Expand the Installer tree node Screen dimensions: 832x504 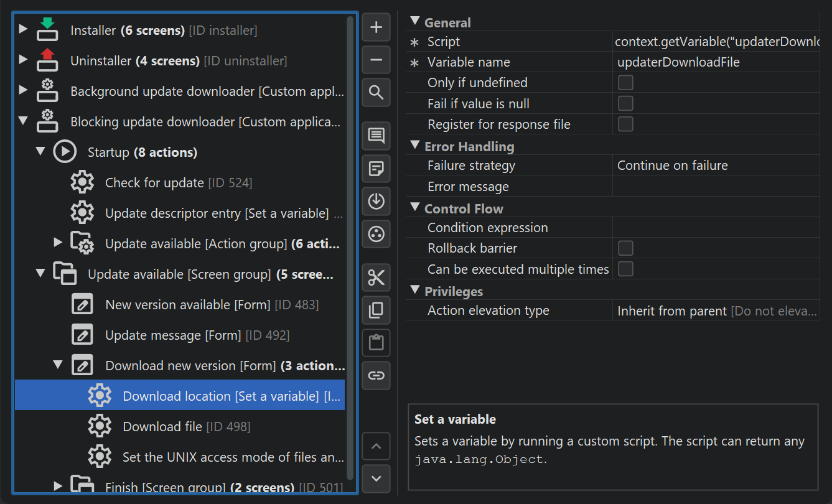tap(23, 29)
